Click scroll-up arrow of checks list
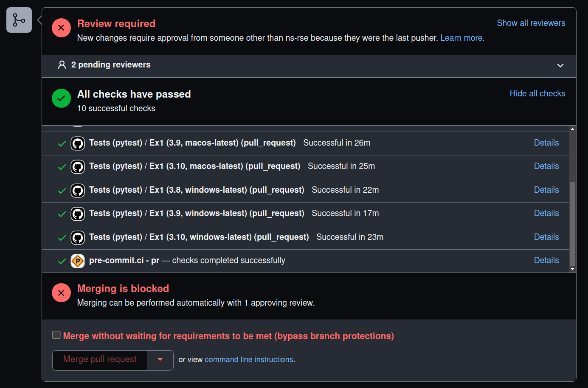The width and height of the screenshot is (588, 388). pos(572,129)
